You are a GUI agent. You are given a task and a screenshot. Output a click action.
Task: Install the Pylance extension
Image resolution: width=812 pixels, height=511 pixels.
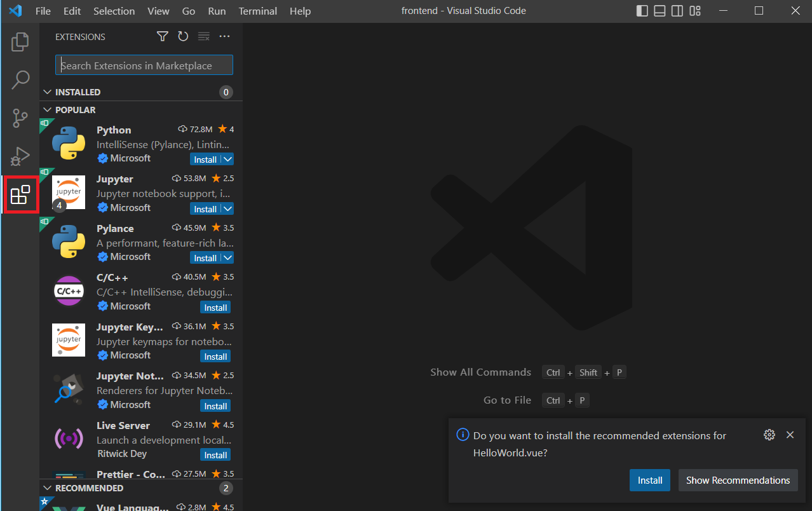tap(205, 257)
